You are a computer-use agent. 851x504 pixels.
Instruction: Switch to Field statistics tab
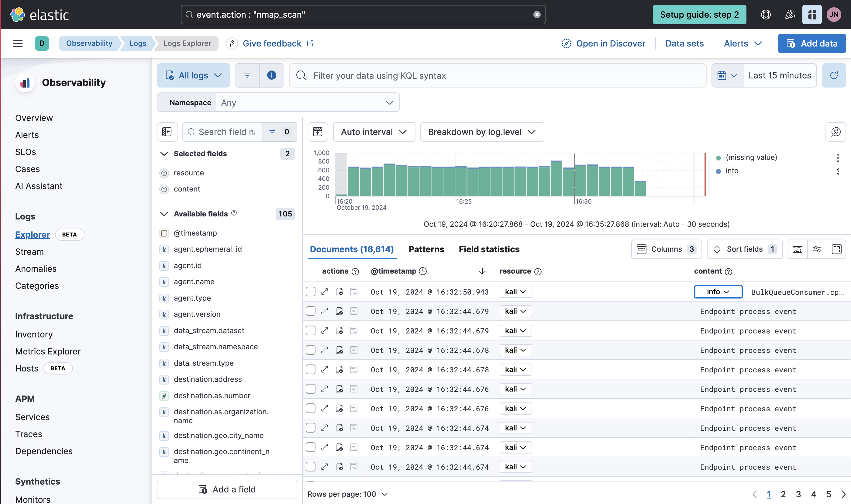click(489, 249)
